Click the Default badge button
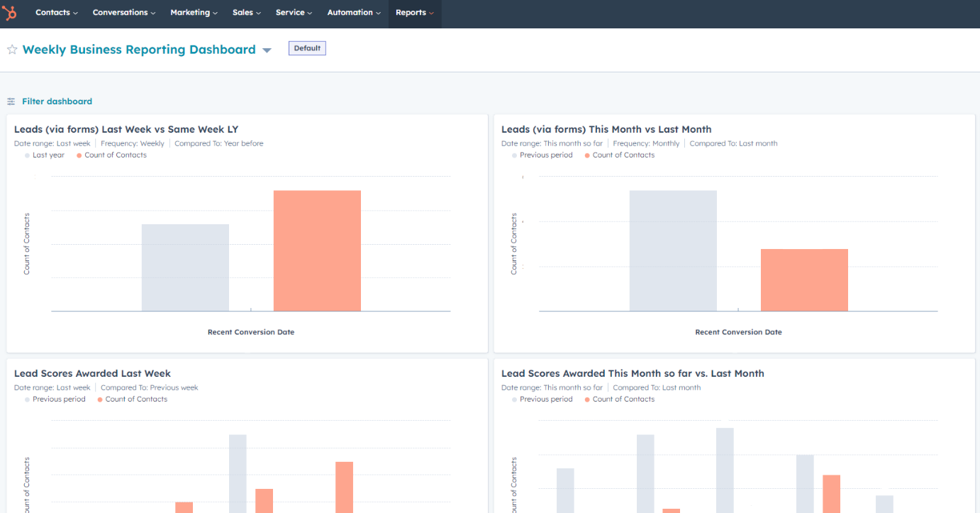The image size is (980, 513). (x=307, y=48)
